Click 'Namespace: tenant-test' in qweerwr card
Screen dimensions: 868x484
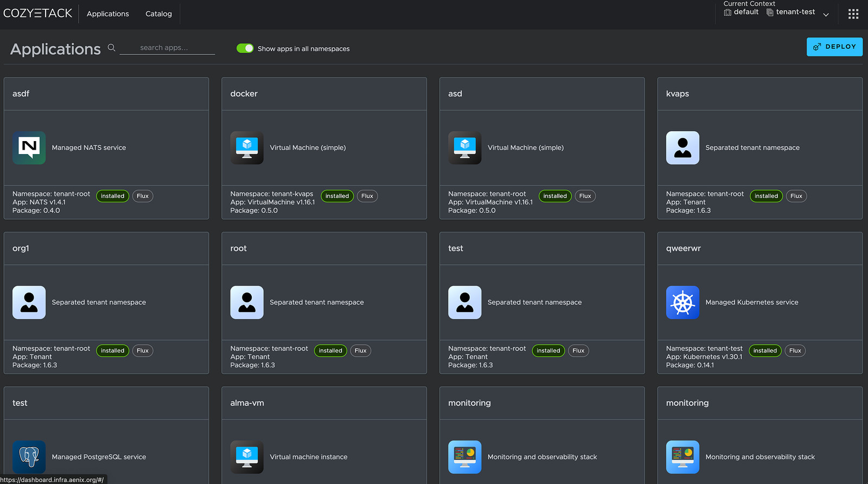[x=704, y=348]
